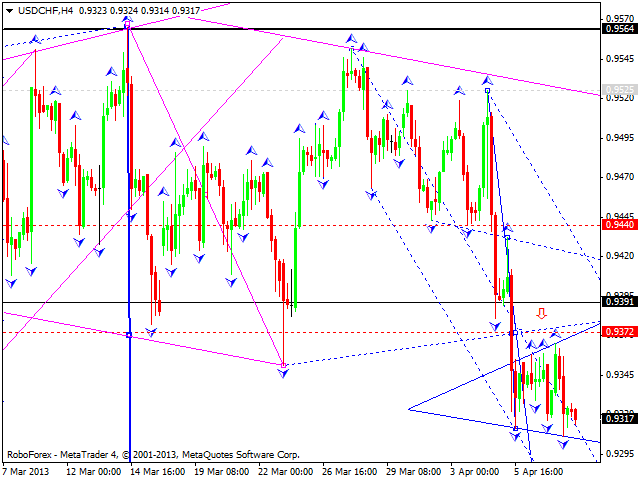
Task: Select the fractal arrow above the 0.9564 peak
Action: (x=128, y=19)
